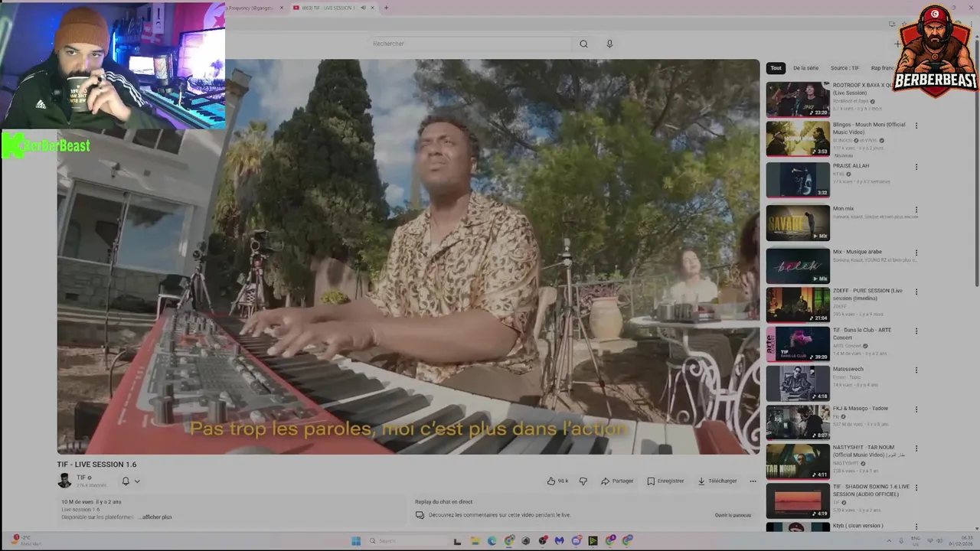Open Mix - Musique arabe title
The image size is (980, 551).
(x=857, y=252)
